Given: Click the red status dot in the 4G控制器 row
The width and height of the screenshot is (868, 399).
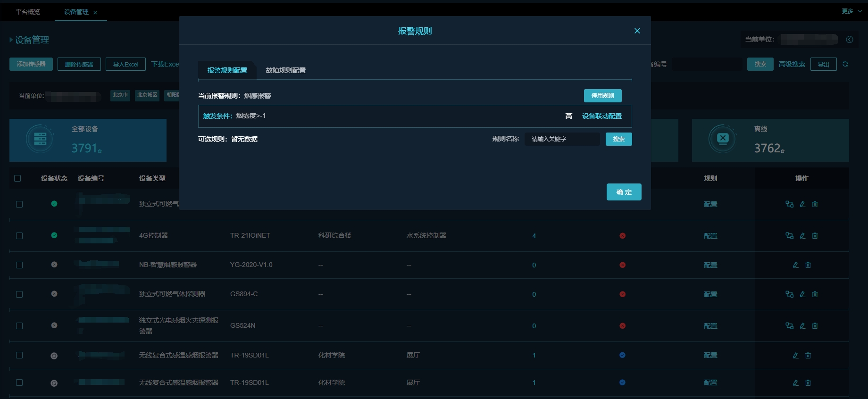Looking at the screenshot, I should [622, 236].
